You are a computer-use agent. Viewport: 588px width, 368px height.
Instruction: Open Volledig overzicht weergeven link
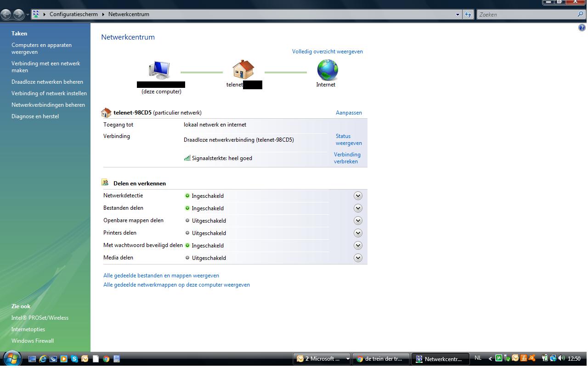coord(328,52)
